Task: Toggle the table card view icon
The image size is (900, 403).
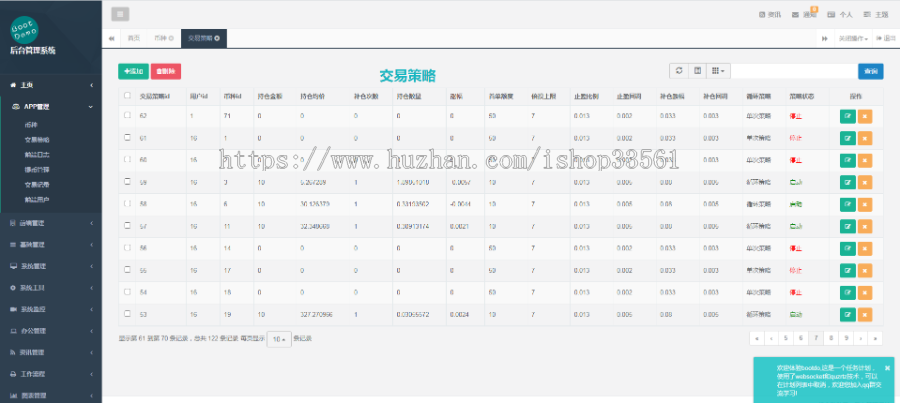Action: tap(697, 71)
